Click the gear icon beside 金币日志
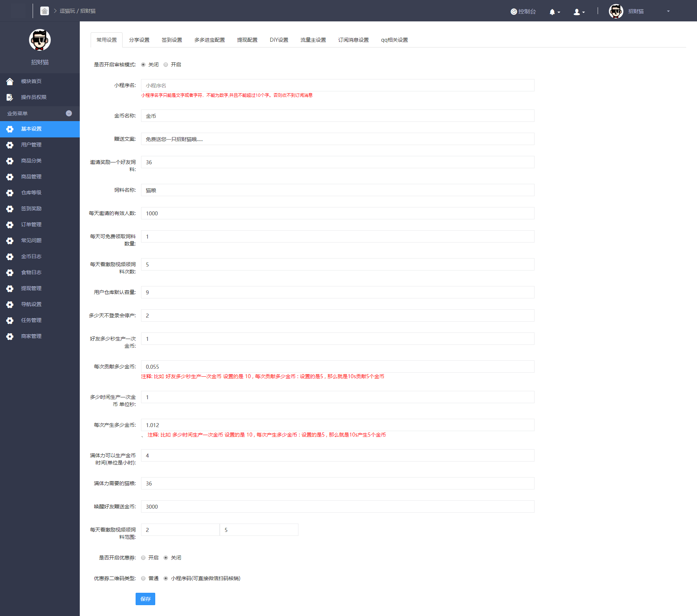The width and height of the screenshot is (697, 616). click(x=10, y=257)
